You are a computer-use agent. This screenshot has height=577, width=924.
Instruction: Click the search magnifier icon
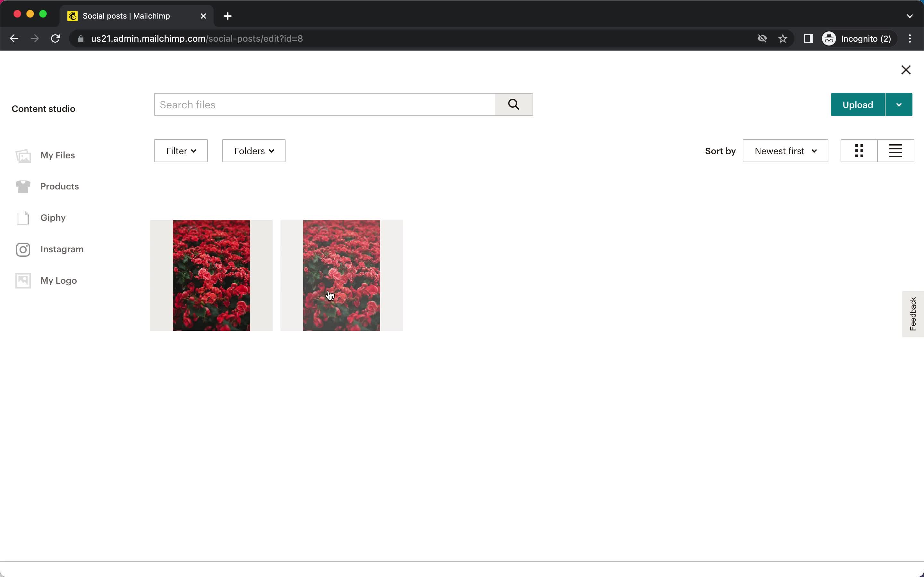pyautogui.click(x=514, y=105)
